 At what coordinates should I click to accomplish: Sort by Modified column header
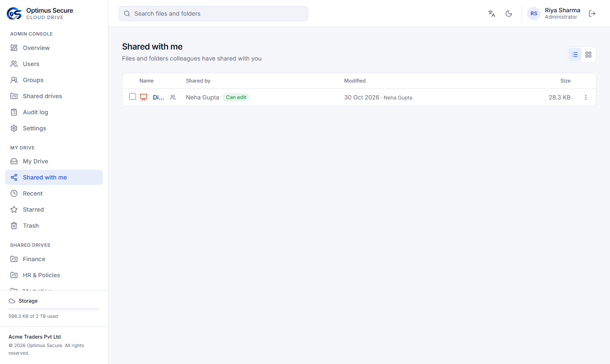355,81
